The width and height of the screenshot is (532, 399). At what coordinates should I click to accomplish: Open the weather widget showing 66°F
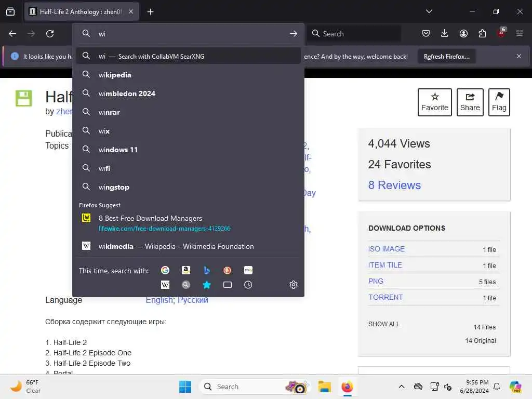point(25,387)
